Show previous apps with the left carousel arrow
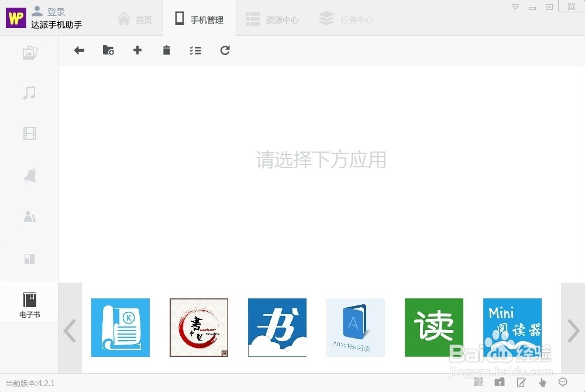The height and width of the screenshot is (392, 585). [70, 329]
